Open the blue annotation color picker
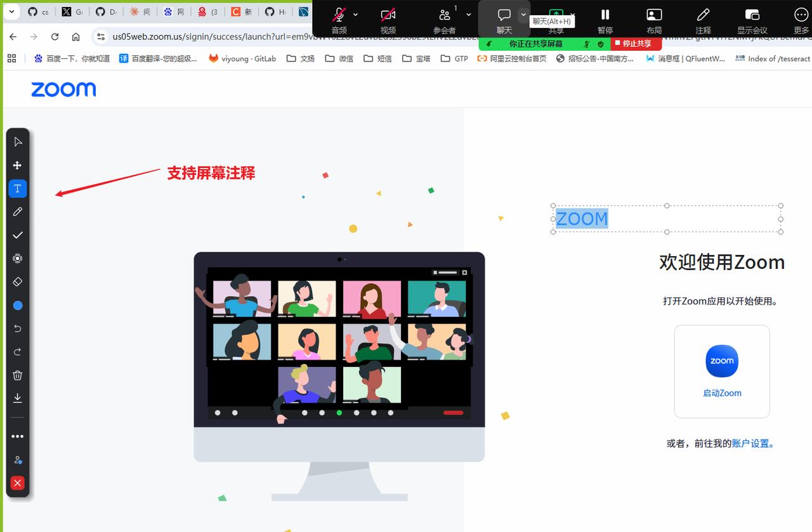 [18, 306]
